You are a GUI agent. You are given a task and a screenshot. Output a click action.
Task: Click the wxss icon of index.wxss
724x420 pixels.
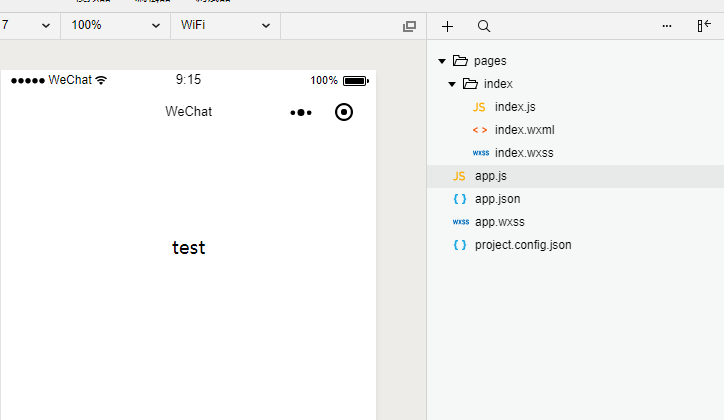click(481, 153)
